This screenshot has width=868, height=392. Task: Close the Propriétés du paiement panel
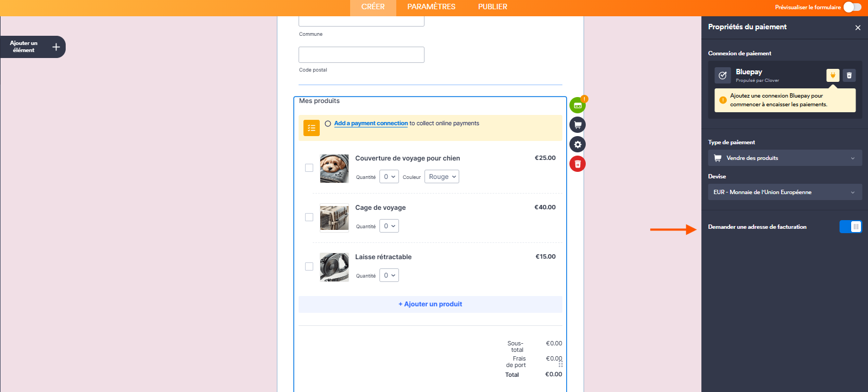tap(858, 28)
